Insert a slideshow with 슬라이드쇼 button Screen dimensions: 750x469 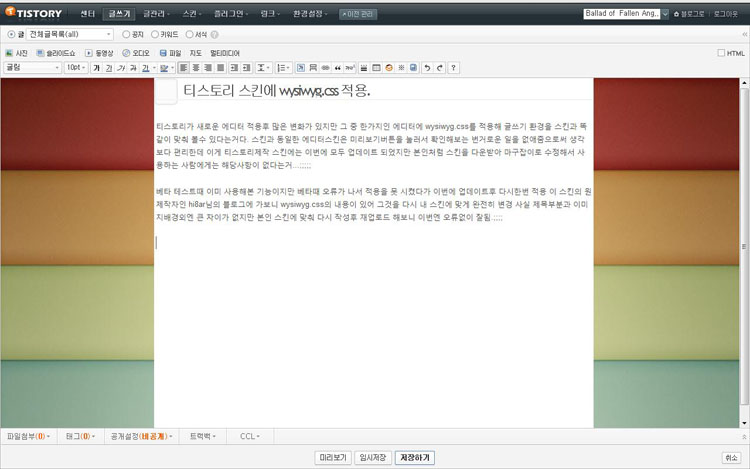[56, 53]
